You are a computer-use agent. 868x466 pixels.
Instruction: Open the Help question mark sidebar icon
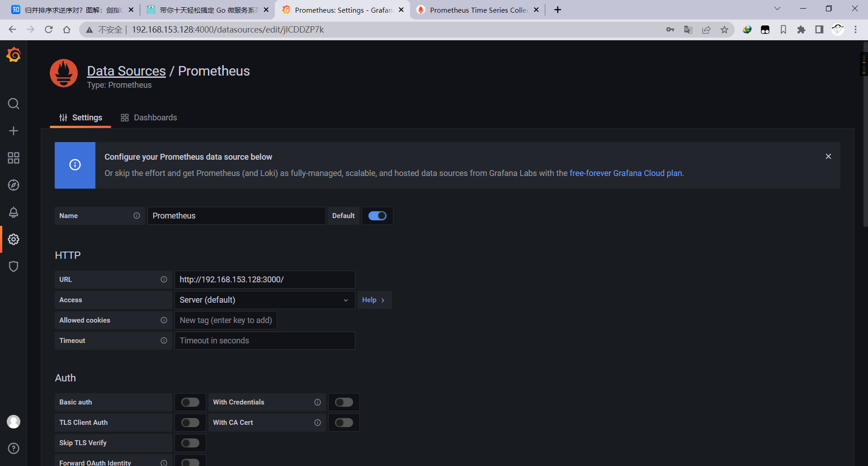14,448
